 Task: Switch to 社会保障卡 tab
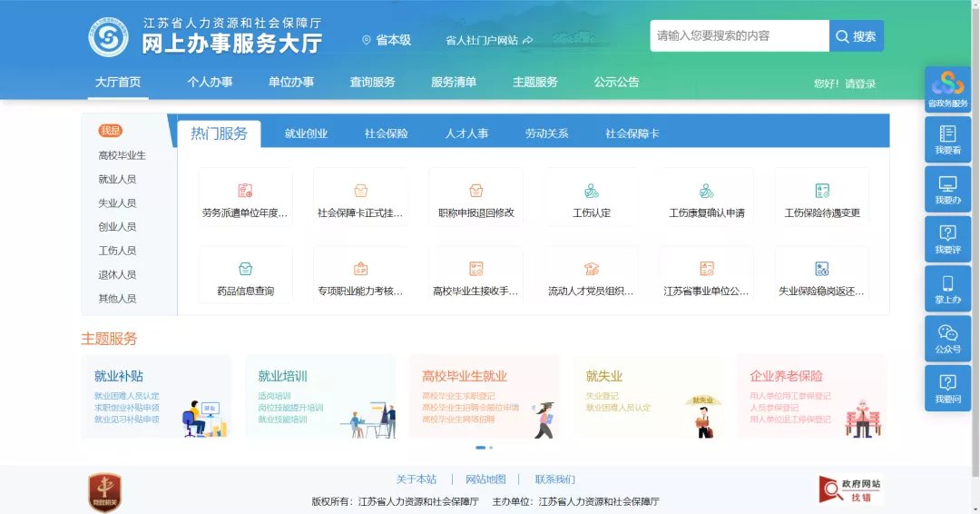[632, 133]
